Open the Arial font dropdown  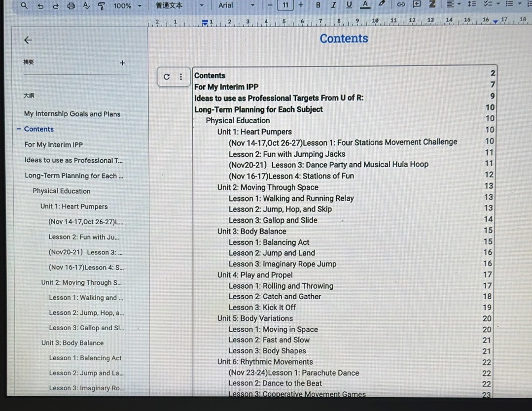click(237, 5)
